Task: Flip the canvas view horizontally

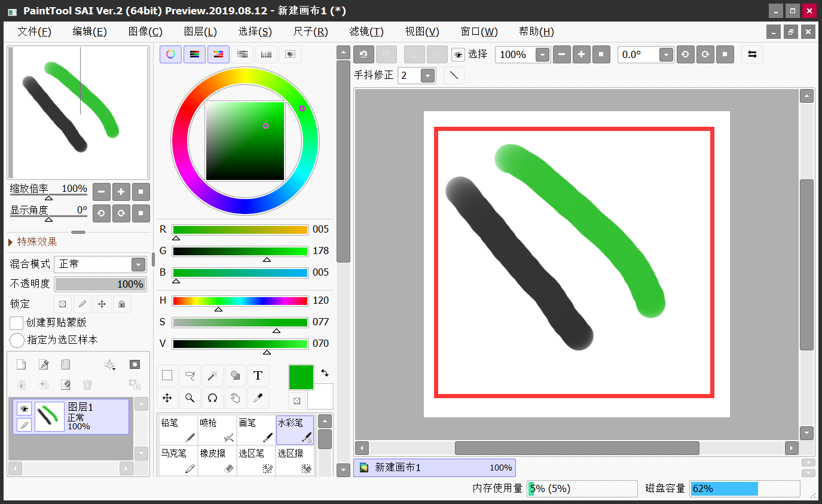Action: tap(752, 54)
